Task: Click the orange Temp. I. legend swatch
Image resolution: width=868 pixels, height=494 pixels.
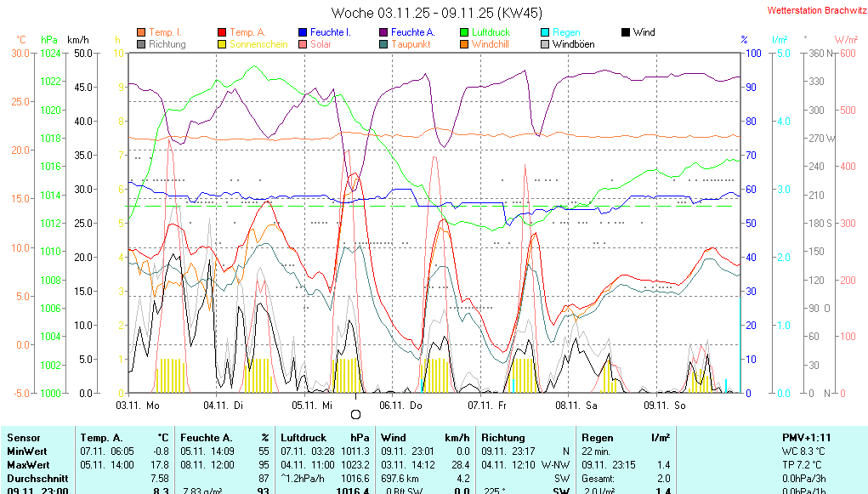Action: tap(141, 32)
